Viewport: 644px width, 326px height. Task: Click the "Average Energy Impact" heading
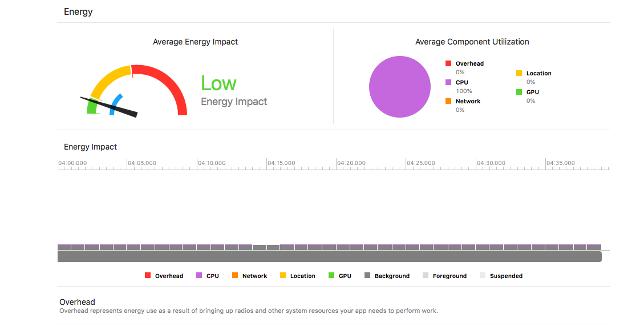196,42
